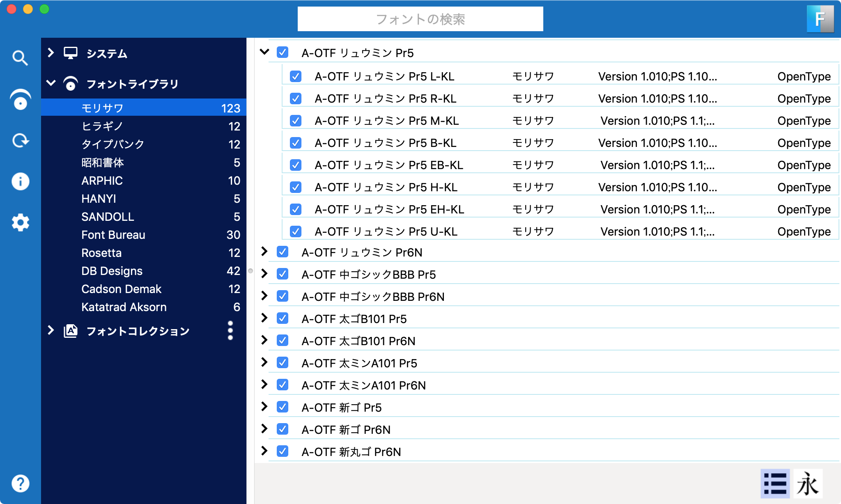Click OpenType cell in the L-KL row
841x504 pixels.
point(804,77)
